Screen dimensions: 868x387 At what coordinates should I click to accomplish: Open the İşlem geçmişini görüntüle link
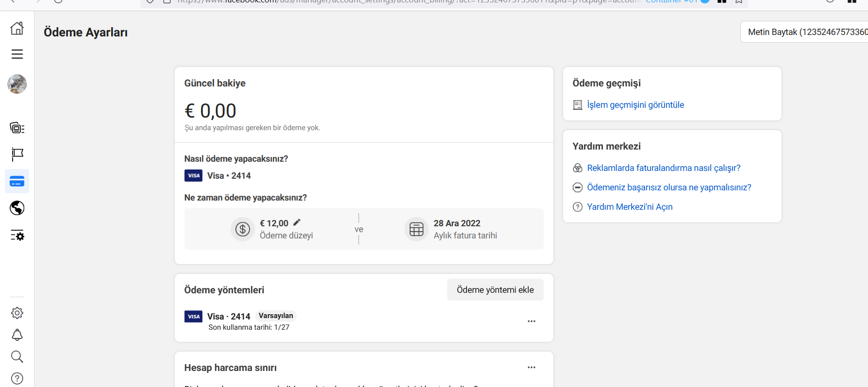coord(635,105)
